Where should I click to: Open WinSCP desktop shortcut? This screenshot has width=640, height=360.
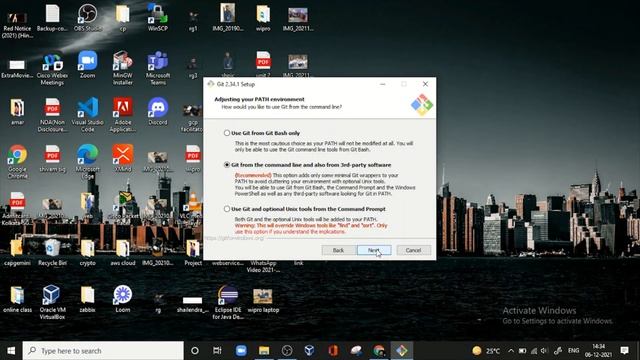158,18
